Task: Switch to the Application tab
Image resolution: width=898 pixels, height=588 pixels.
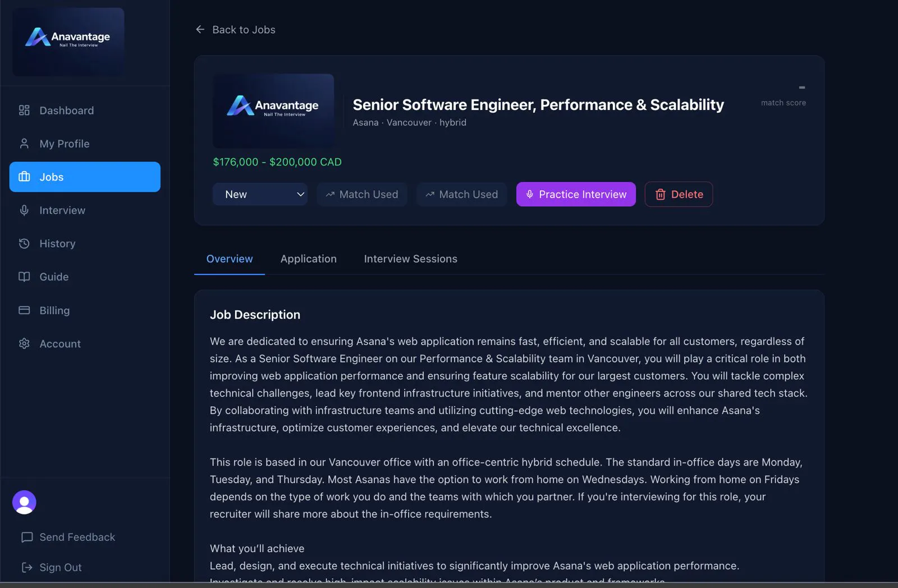Action: 309,259
